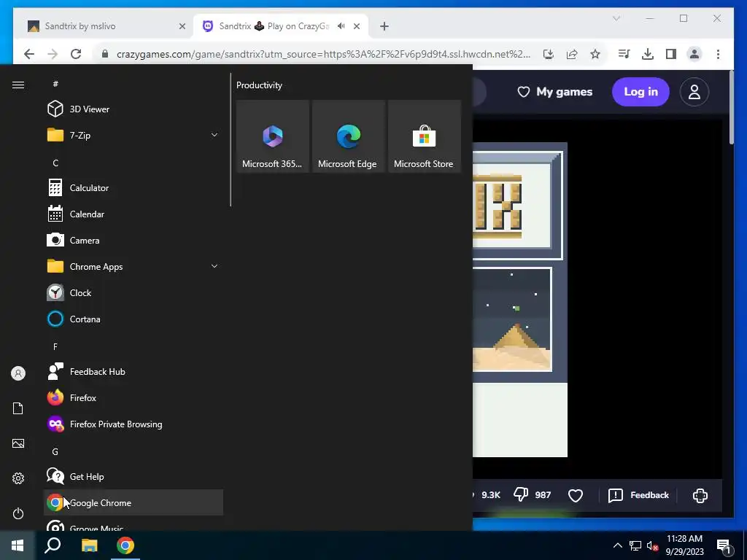747x560 pixels.
Task: Open the Camera app
Action: (133, 241)
